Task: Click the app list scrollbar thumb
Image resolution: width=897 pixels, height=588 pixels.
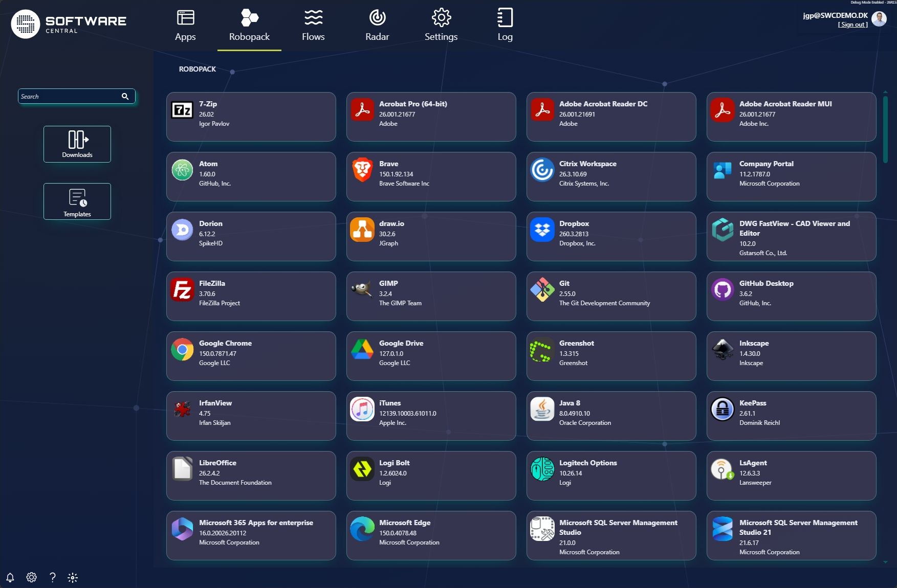Action: (x=885, y=129)
